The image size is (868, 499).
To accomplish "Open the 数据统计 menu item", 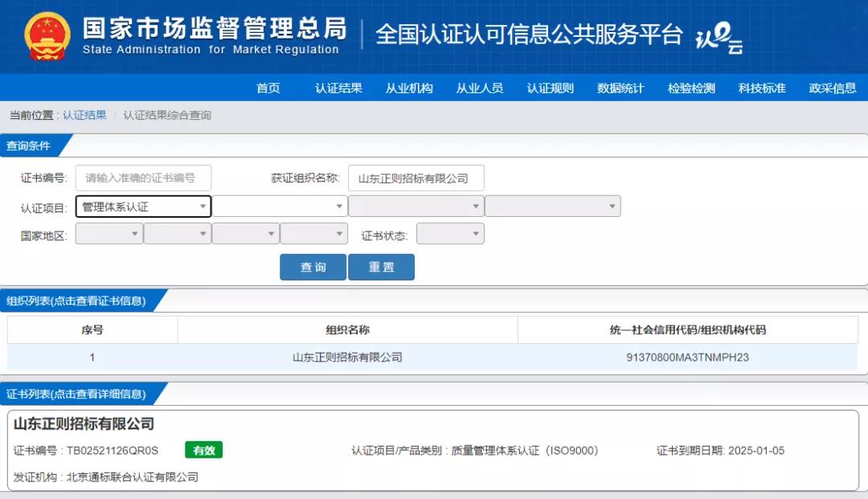I will (620, 89).
